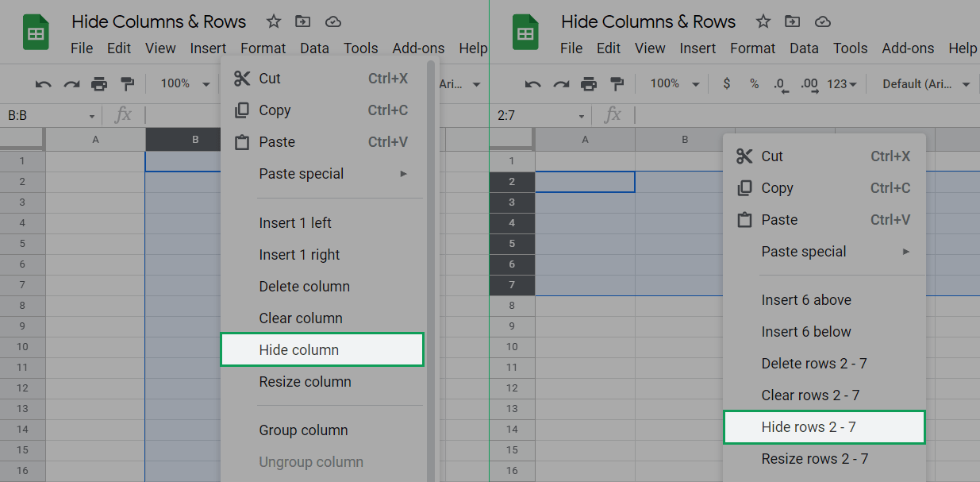This screenshot has width=980, height=482.
Task: Click the increase decimal places icon
Action: coord(808,83)
